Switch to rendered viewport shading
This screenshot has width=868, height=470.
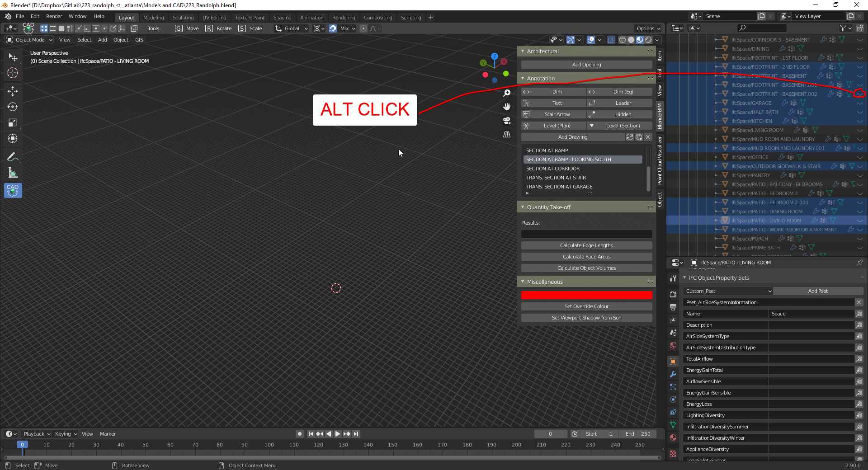[648, 40]
